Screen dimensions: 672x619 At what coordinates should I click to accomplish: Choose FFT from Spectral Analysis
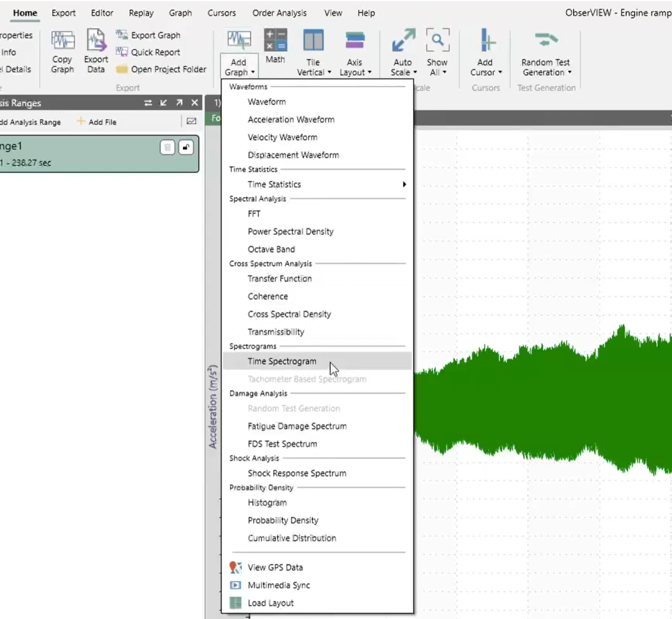coord(317,214)
